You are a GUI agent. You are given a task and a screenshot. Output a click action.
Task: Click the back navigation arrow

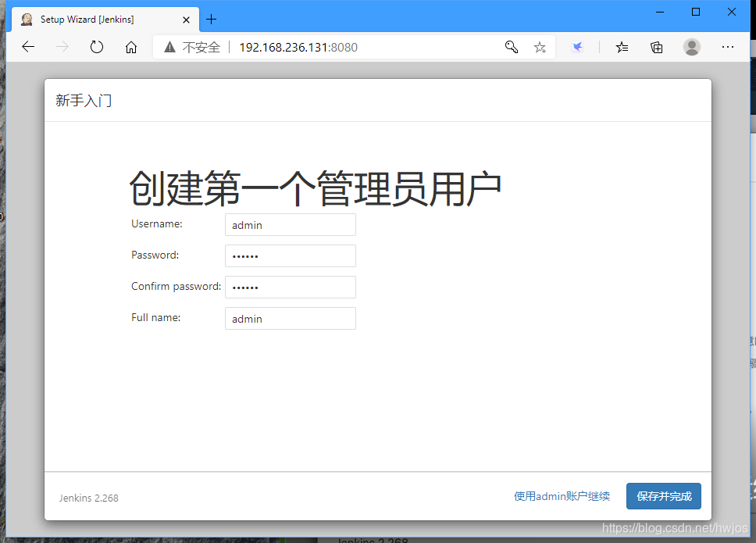pyautogui.click(x=28, y=47)
